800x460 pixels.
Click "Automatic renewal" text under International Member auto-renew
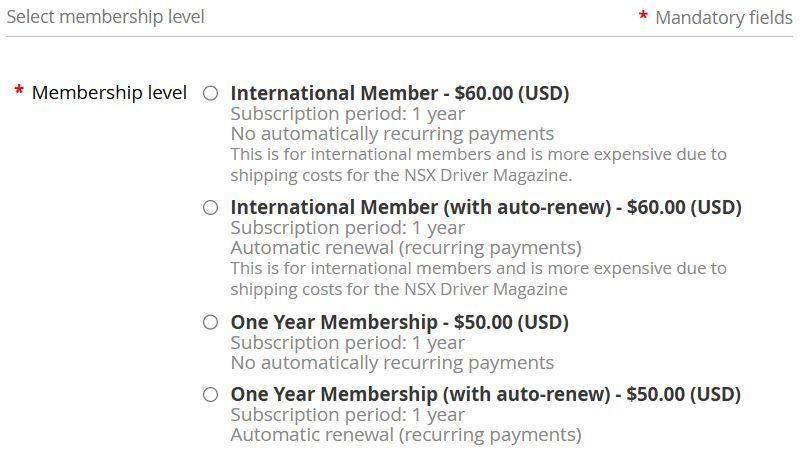[x=405, y=248]
